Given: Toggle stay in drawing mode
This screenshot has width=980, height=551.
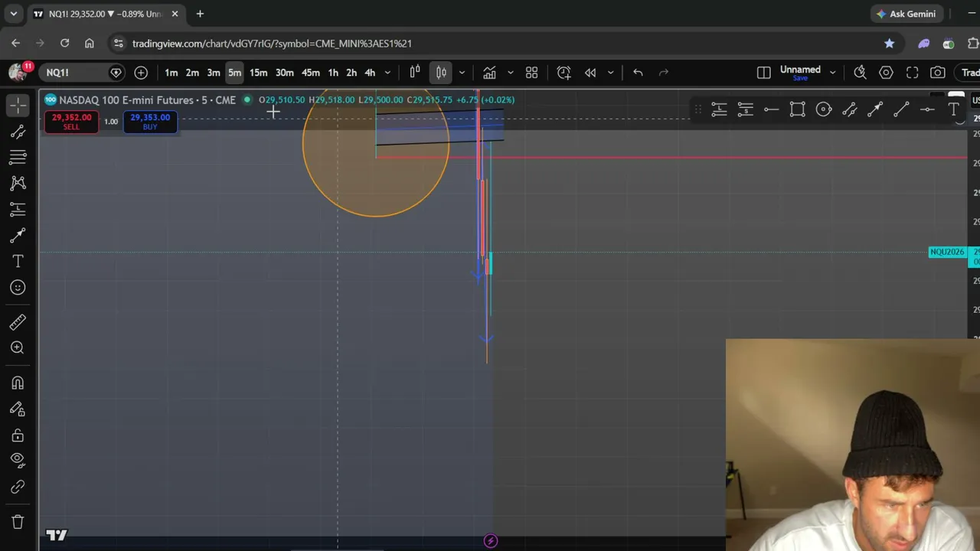Looking at the screenshot, I should pyautogui.click(x=18, y=409).
